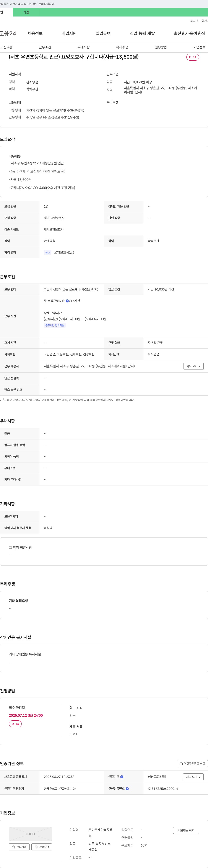The width and height of the screenshot is (208, 868).
Task: Open the 채용정보 menu
Action: [x=35, y=33]
